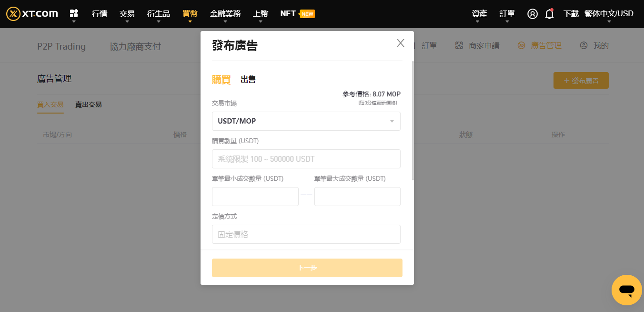
Task: Select the 賣出交易 tab
Action: coord(89,104)
